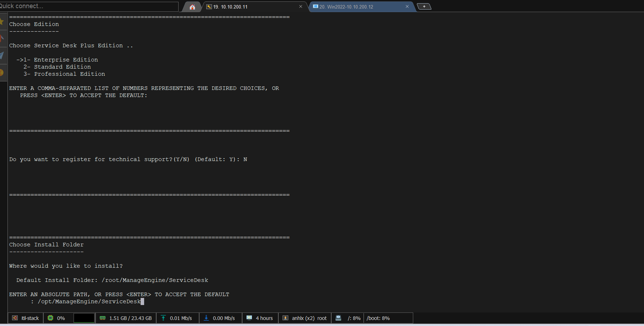Click the Quick connect search field

pos(89,6)
